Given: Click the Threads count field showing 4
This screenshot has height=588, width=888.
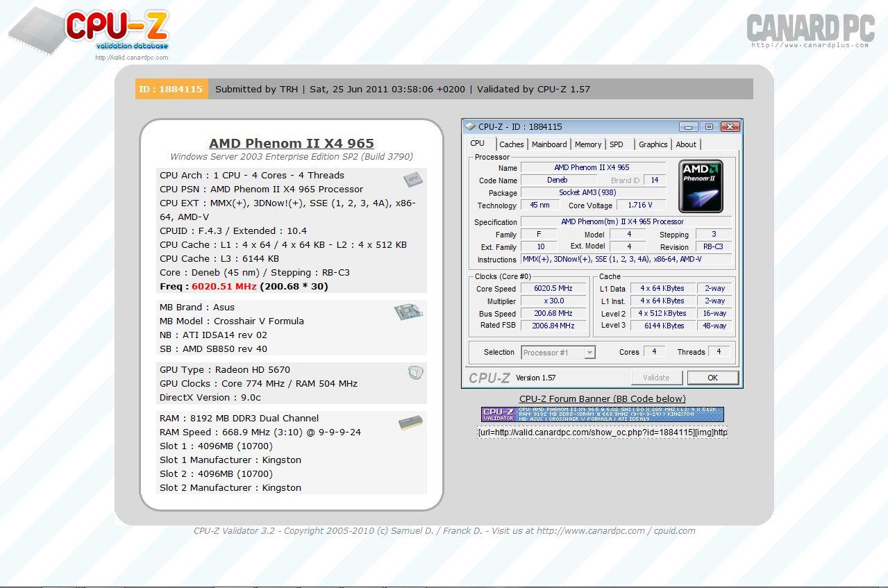Looking at the screenshot, I should point(719,352).
